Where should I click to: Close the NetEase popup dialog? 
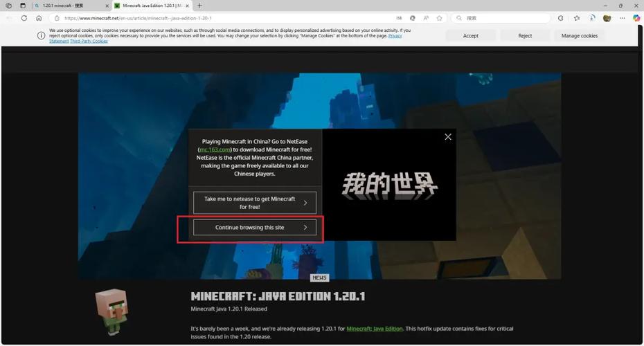448,137
